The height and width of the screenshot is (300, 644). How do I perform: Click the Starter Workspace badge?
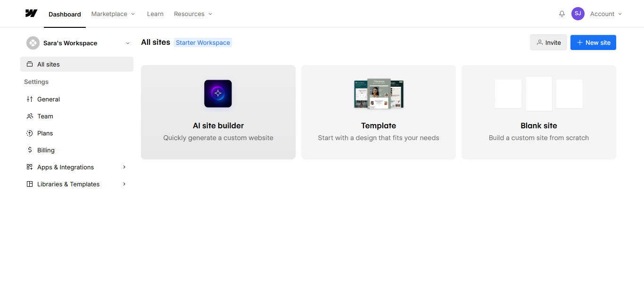[x=203, y=42]
